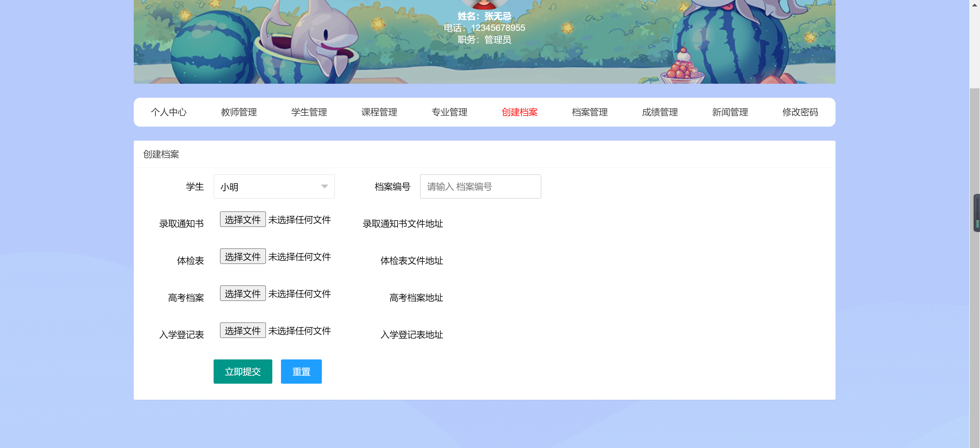Screen dimensions: 980x448
Task: Open 修改密码
Action: [800, 112]
